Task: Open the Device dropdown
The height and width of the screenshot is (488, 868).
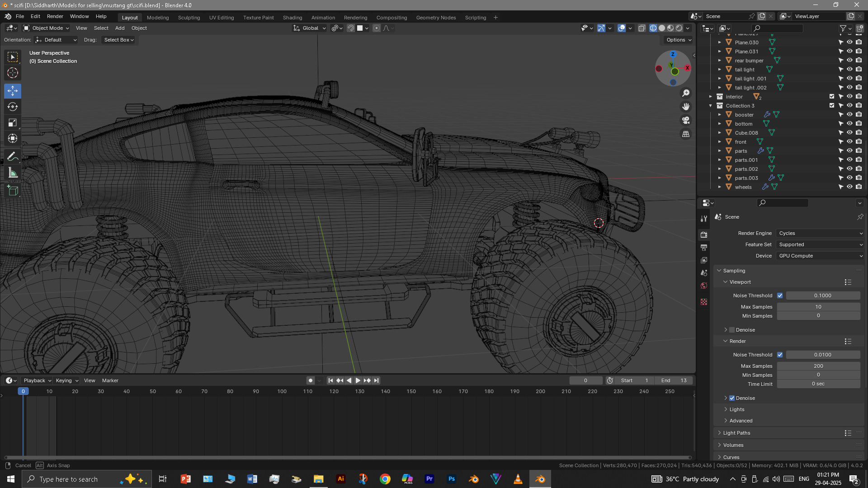Action: click(x=820, y=256)
